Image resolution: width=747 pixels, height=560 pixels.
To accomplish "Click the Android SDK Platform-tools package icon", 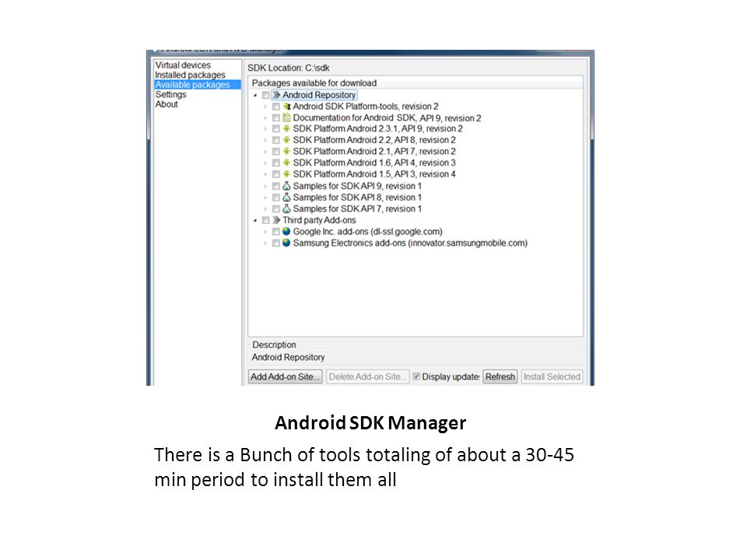I will (x=286, y=107).
